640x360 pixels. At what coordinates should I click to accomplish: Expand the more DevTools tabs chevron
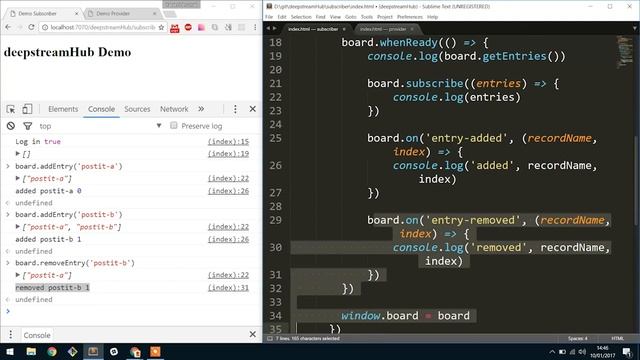[201, 109]
